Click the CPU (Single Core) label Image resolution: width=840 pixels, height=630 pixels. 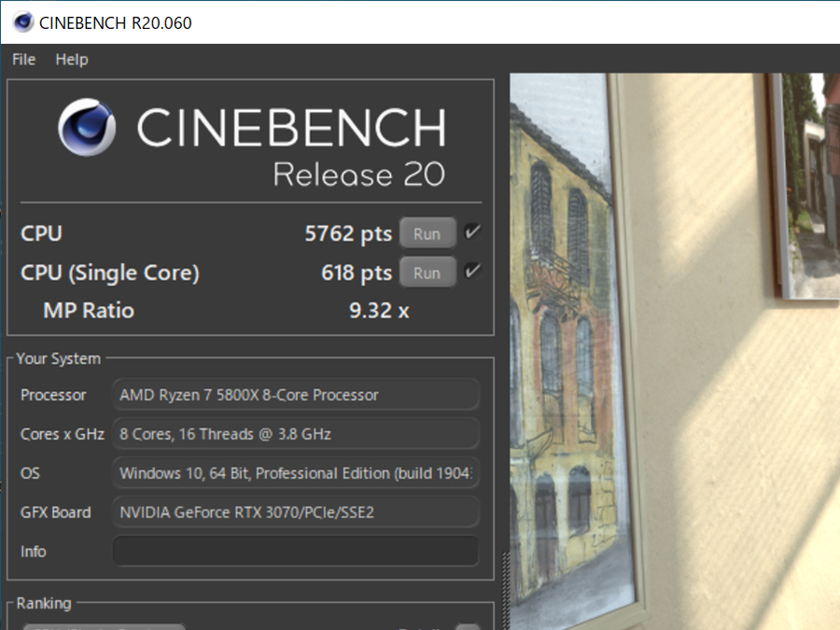coord(110,273)
